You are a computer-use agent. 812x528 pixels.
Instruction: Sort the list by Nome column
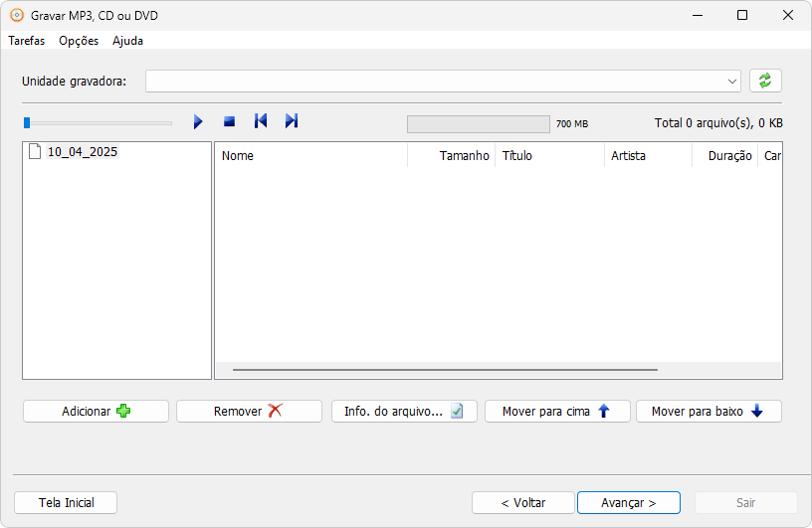310,156
